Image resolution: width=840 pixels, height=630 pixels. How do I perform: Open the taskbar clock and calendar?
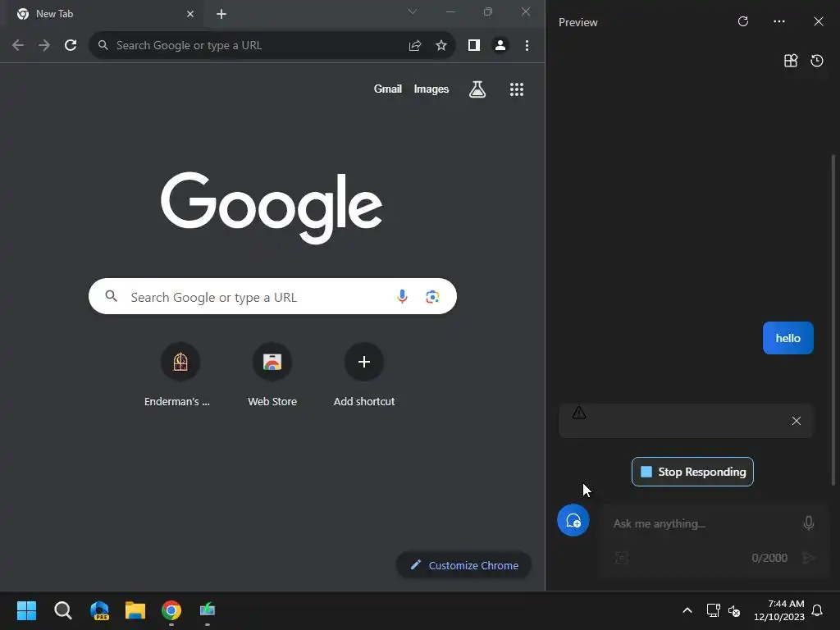click(779, 610)
